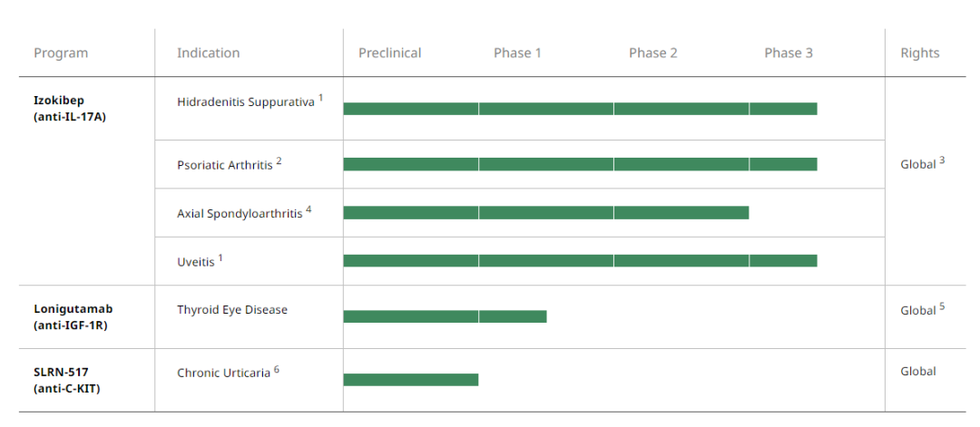Click the Phase 3 column header
This screenshot has height=427, width=980.
[x=788, y=53]
